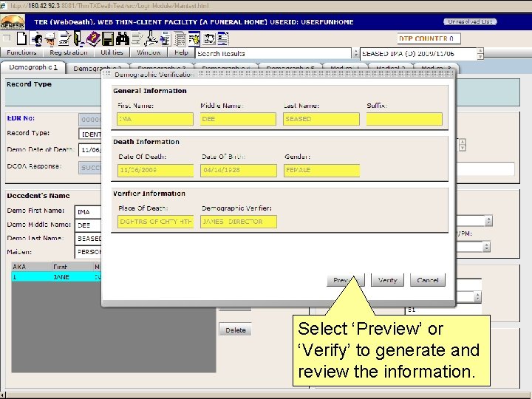532x399 pixels.
Task: Click the Unresolved List button
Action: (x=470, y=21)
